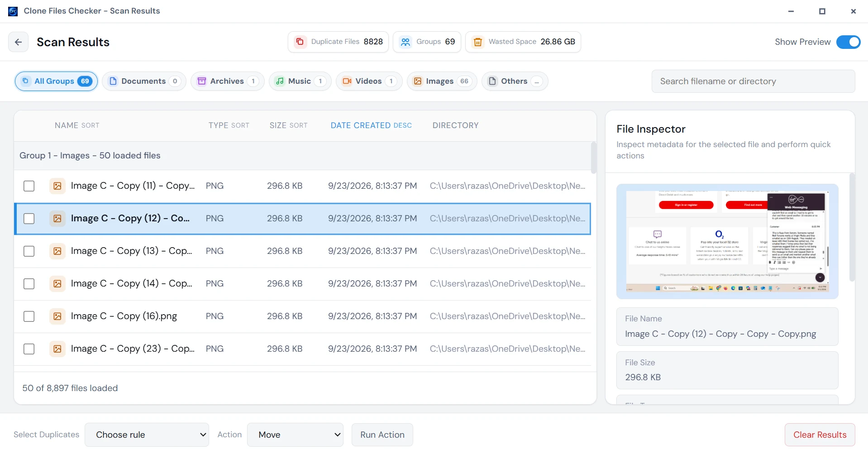Click the Clone Files Checker app logo
868x454 pixels.
(13, 11)
